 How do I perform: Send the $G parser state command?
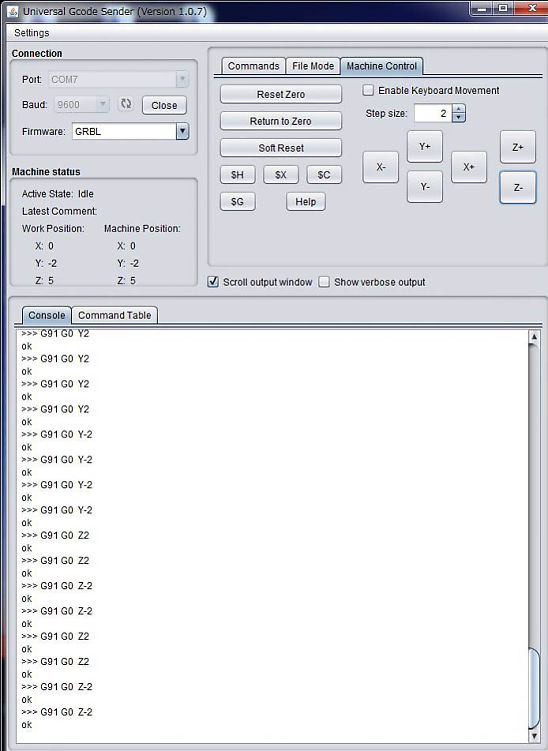(238, 202)
